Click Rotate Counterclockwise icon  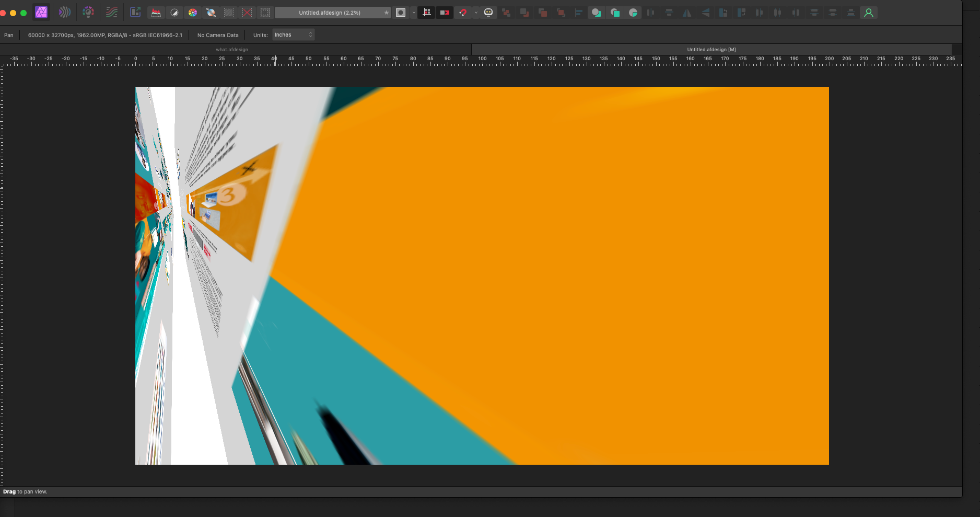pyautogui.click(x=724, y=13)
